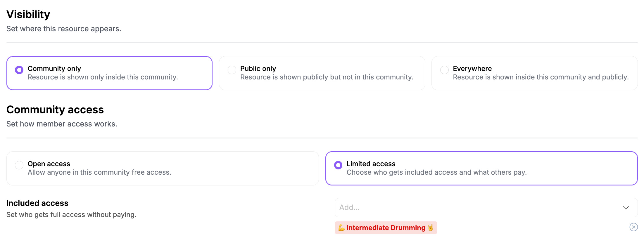Viewport: 644px width, 243px height.
Task: Click the Community access heading
Action: [x=55, y=110]
